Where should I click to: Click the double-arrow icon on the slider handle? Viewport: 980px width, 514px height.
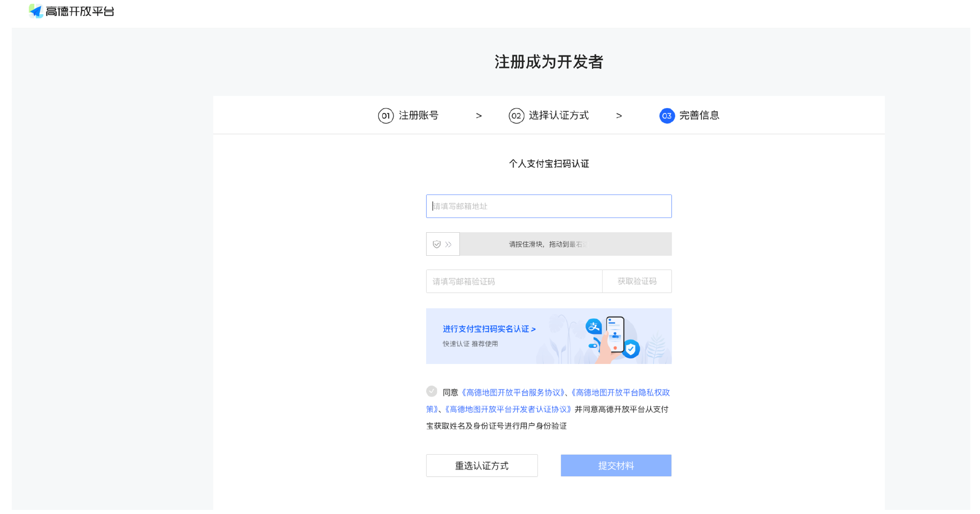(x=448, y=244)
